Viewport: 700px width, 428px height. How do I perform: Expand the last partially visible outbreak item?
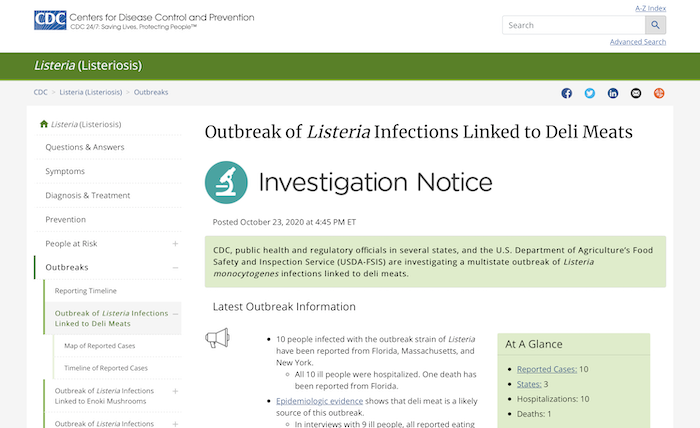point(175,424)
